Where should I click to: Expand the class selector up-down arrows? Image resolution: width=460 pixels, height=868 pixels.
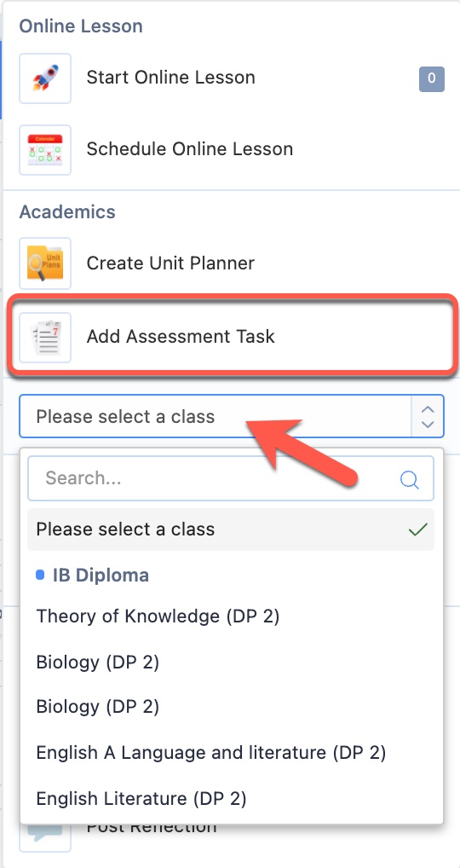427,416
